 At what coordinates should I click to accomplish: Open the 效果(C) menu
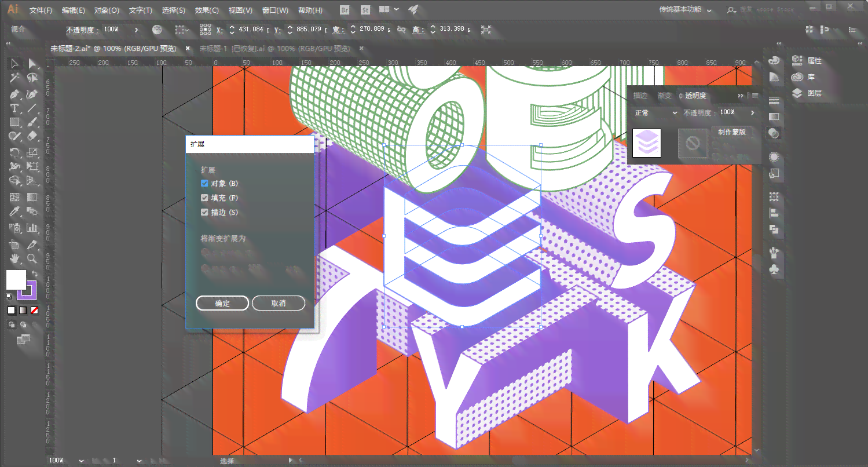(207, 10)
